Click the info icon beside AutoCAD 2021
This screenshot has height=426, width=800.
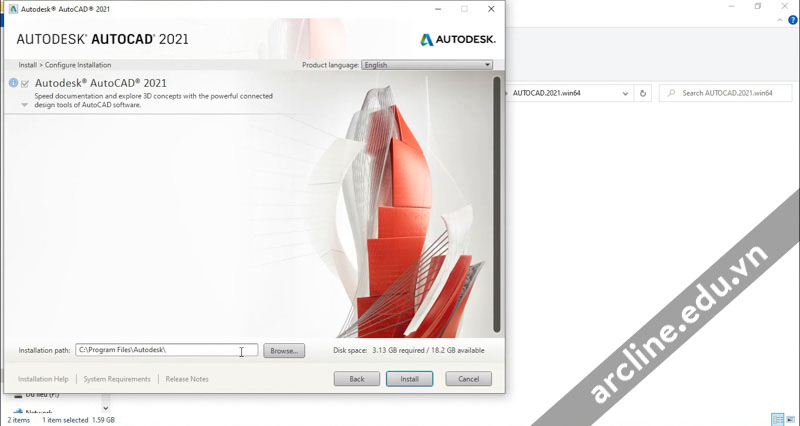(x=14, y=84)
